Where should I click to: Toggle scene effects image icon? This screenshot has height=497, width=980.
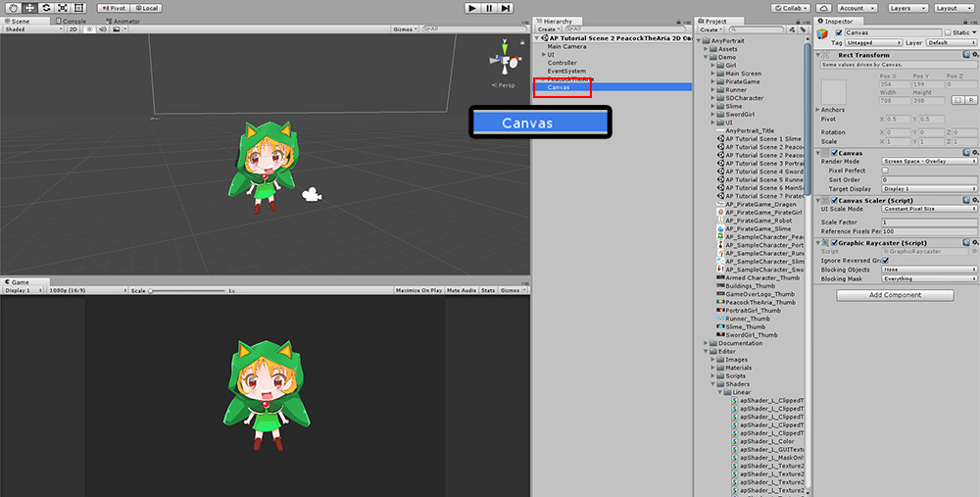coord(117,28)
